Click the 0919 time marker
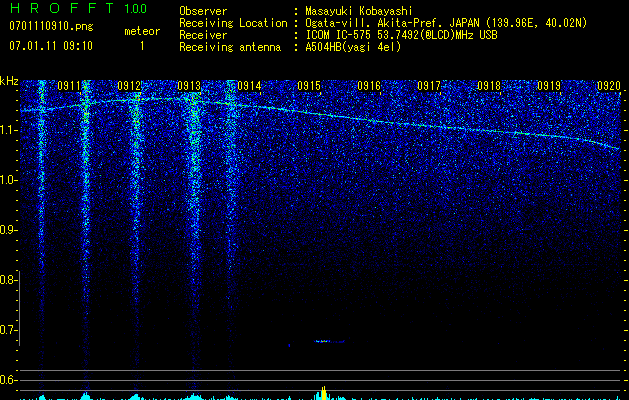Screen dimensions: 629x400 549,86
